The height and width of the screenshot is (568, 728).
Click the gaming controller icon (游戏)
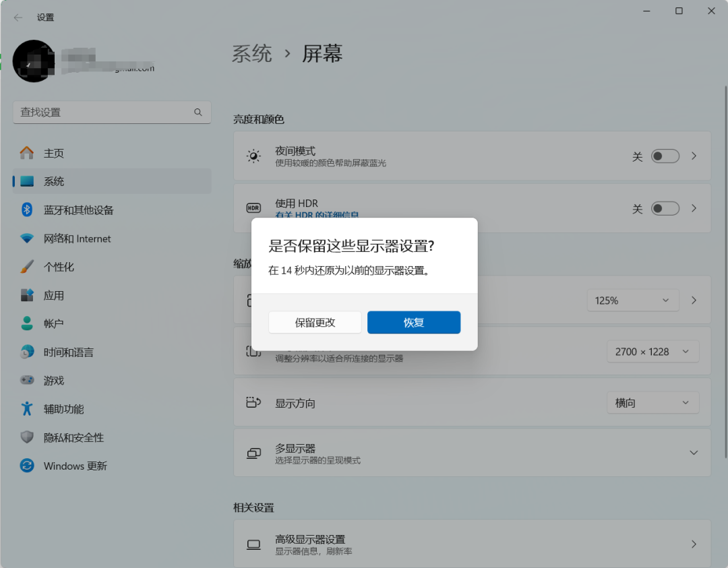(x=27, y=380)
